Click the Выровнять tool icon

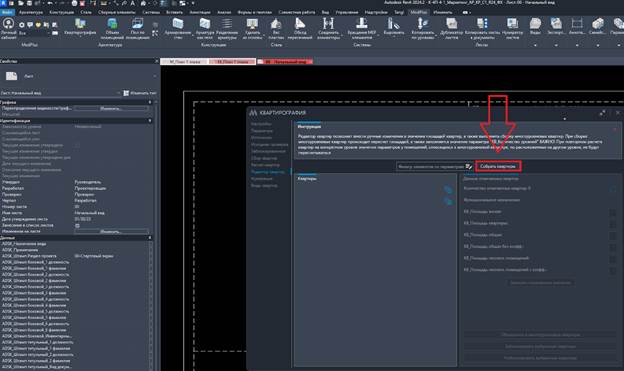click(x=394, y=24)
